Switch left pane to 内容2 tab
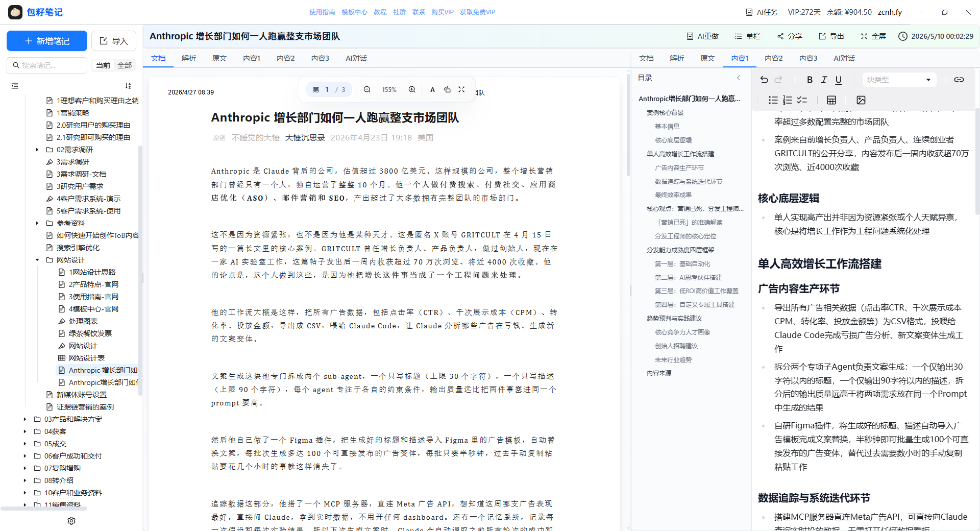The width and height of the screenshot is (980, 531). pyautogui.click(x=286, y=58)
